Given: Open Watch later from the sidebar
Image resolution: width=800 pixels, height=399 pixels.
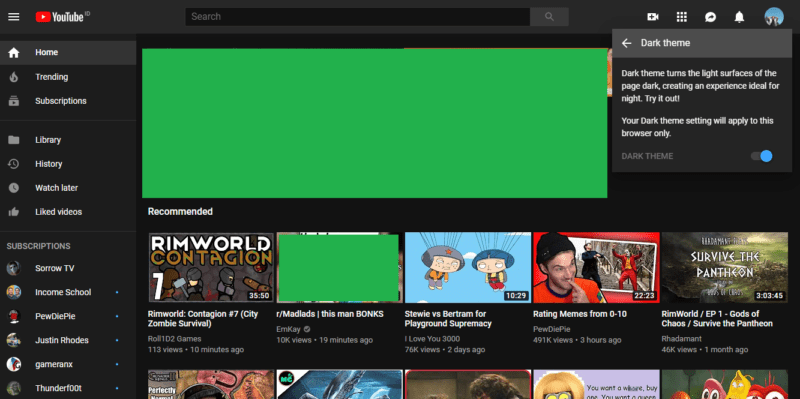Looking at the screenshot, I should tap(68, 188).
